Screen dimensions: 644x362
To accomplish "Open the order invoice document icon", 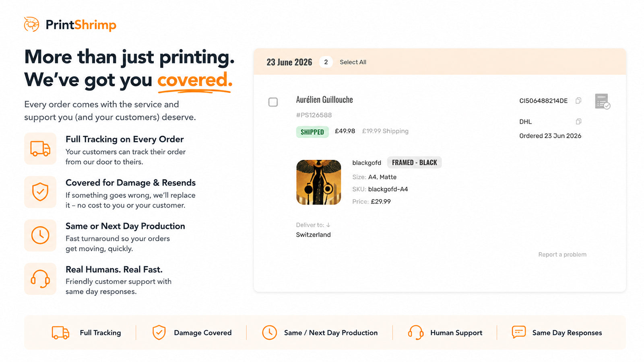I will pyautogui.click(x=603, y=101).
